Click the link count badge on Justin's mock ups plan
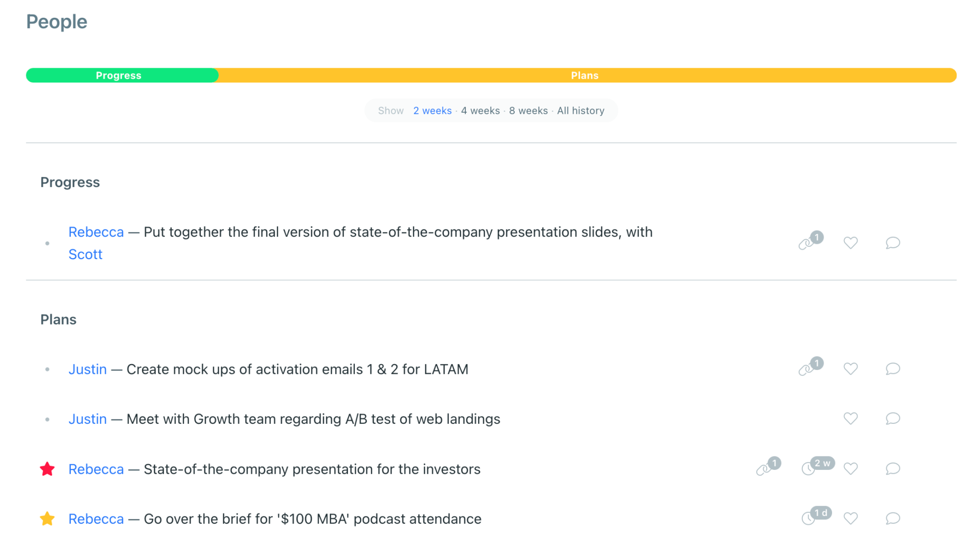 pos(809,368)
